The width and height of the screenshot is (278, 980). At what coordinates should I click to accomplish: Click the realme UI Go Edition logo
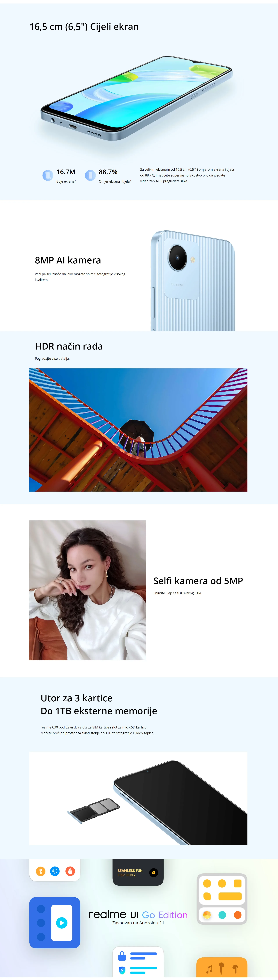[x=138, y=915]
